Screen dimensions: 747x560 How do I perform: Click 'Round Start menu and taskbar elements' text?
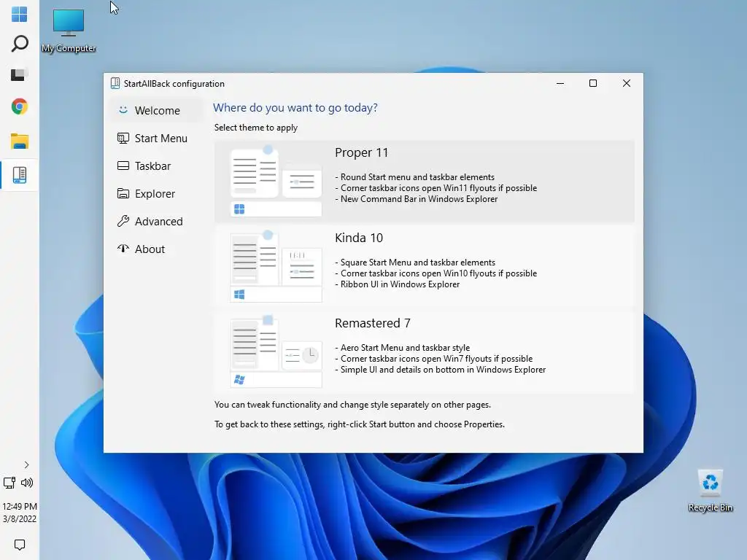(418, 177)
